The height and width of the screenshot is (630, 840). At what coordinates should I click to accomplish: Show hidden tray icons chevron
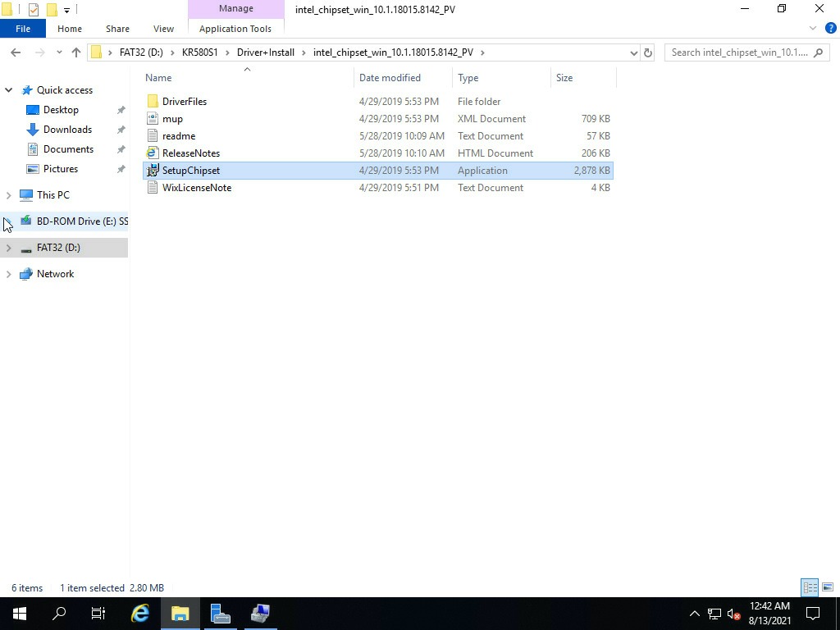pyautogui.click(x=694, y=614)
